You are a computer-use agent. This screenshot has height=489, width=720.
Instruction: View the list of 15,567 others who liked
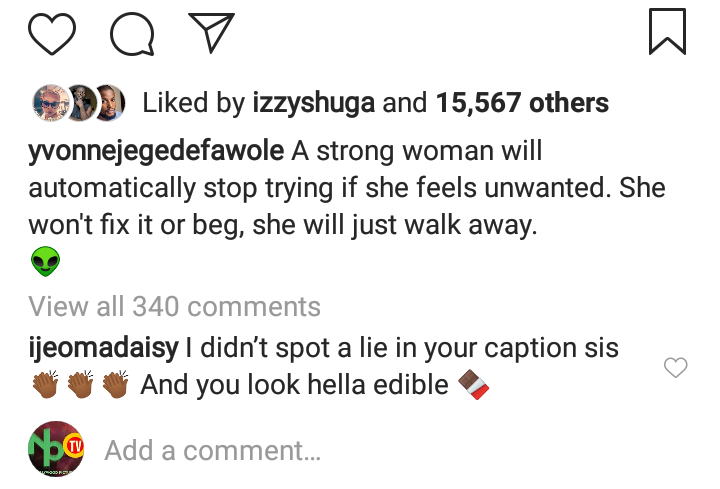pos(522,102)
